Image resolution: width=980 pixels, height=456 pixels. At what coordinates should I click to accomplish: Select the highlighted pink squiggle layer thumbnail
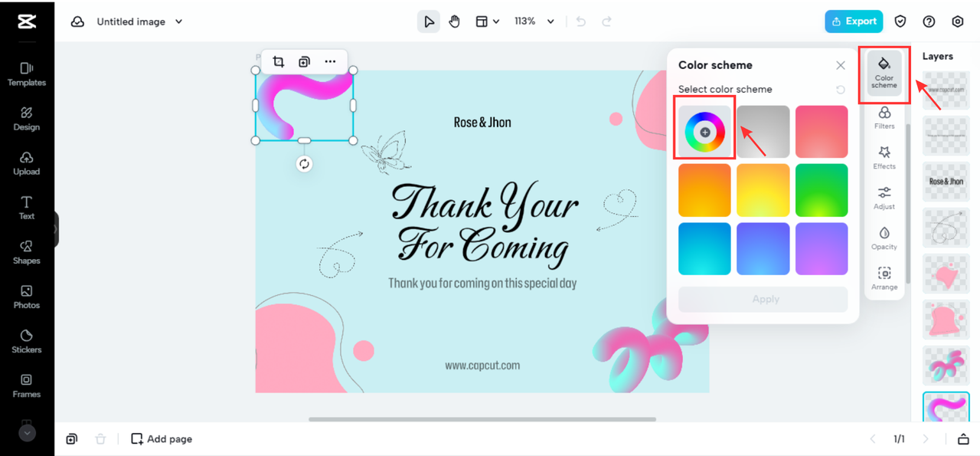(x=946, y=407)
